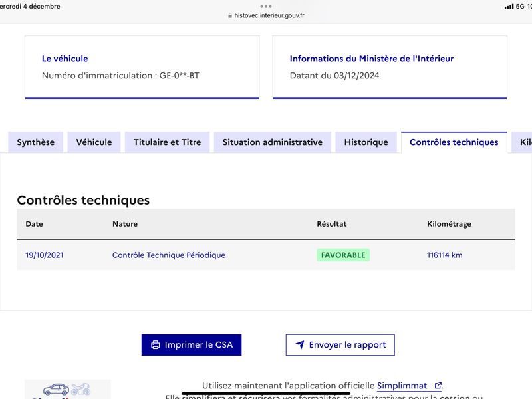Open the Titulaire et Titre tab
The height and width of the screenshot is (399, 532).
(x=168, y=142)
